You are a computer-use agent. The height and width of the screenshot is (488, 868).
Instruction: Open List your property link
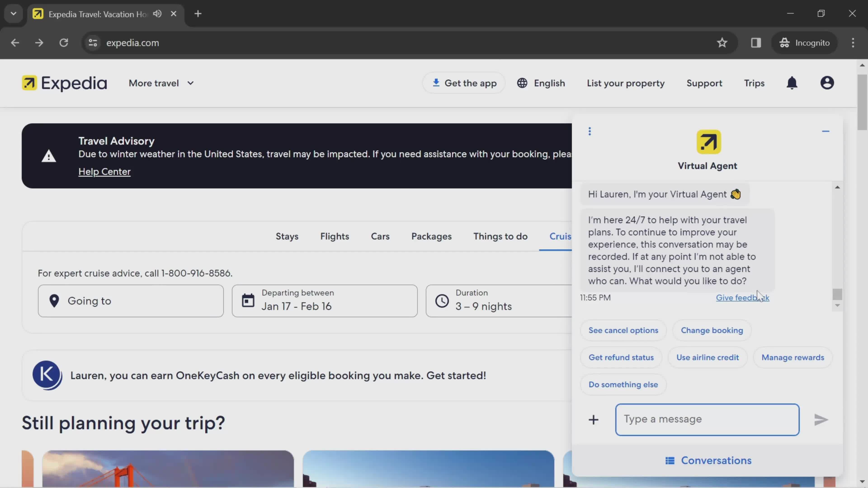[626, 83]
